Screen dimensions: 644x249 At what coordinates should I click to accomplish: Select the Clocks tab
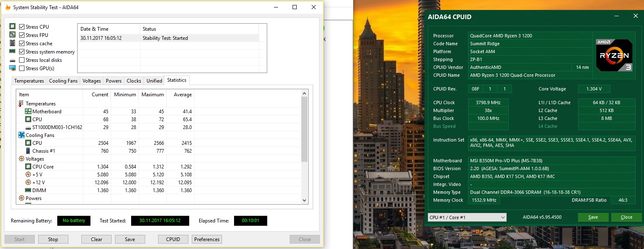[x=134, y=81]
